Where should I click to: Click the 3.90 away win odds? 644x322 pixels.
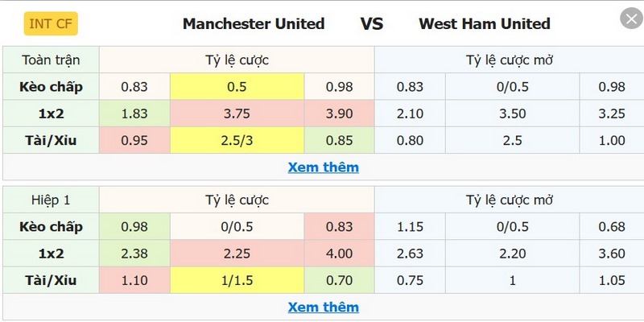point(339,114)
